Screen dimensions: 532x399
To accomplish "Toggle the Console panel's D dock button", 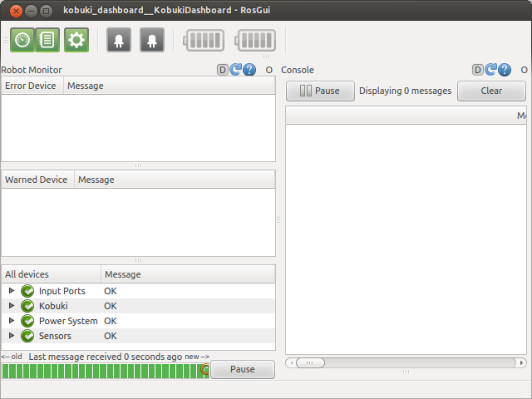I will pos(478,70).
